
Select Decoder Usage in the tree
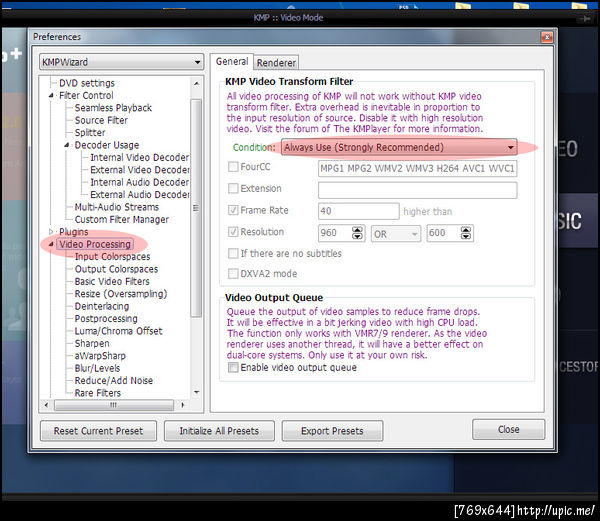(x=107, y=145)
